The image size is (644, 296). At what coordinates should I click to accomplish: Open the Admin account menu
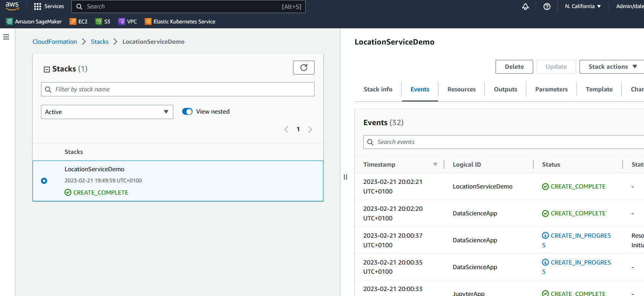(x=630, y=6)
